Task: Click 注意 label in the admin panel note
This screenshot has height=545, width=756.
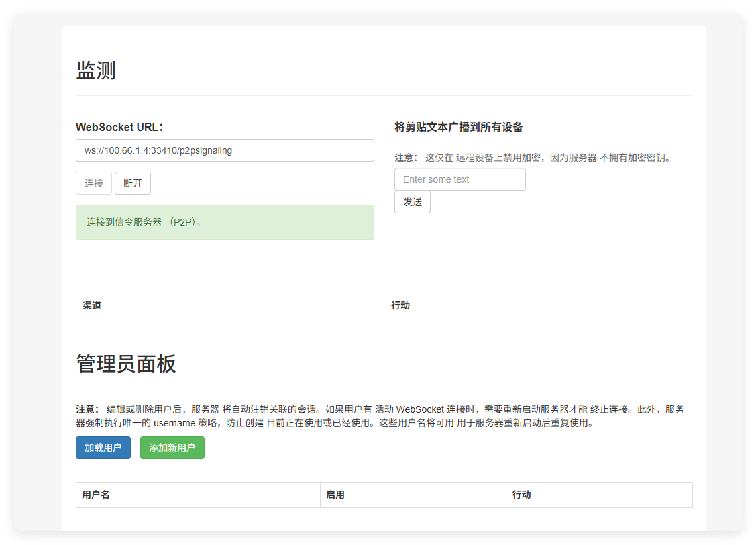Action: 87,409
